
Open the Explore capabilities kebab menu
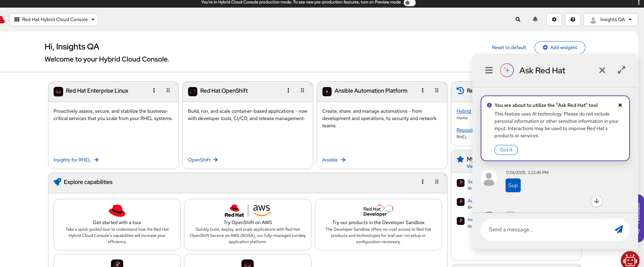(422, 182)
